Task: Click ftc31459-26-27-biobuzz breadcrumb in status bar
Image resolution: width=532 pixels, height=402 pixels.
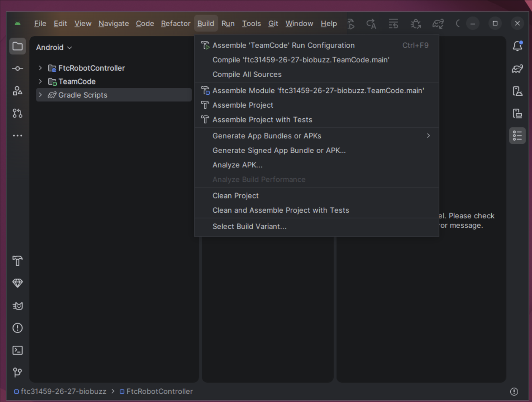Action: click(x=60, y=391)
